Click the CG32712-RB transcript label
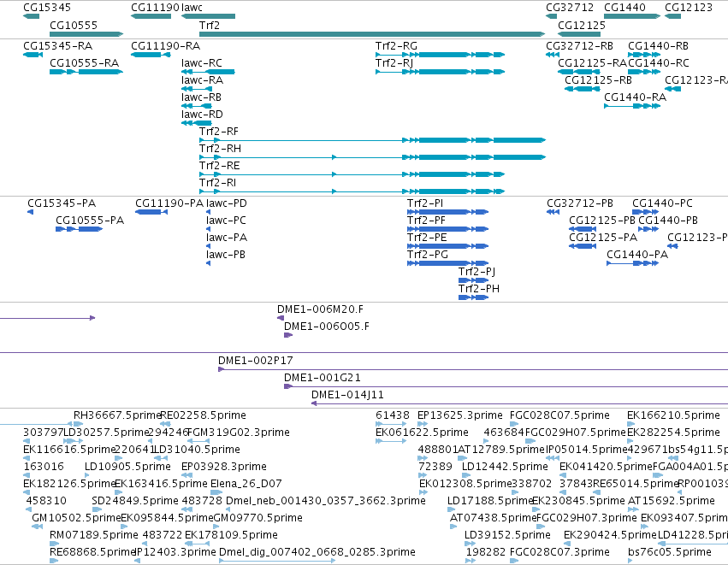 579,46
